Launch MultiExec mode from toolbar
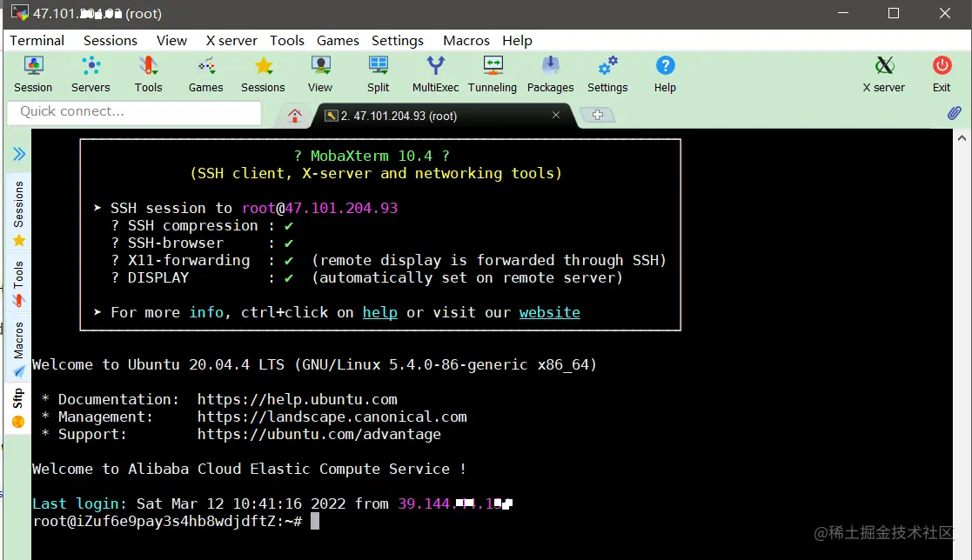Screen dimensions: 972x560 point(435,74)
